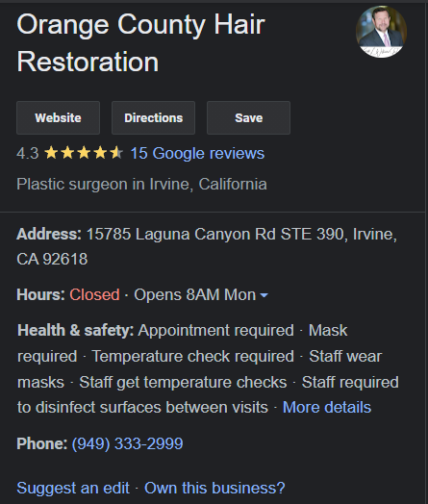The width and height of the screenshot is (428, 504).
Task: Click Own this business? link
Action: point(214,488)
